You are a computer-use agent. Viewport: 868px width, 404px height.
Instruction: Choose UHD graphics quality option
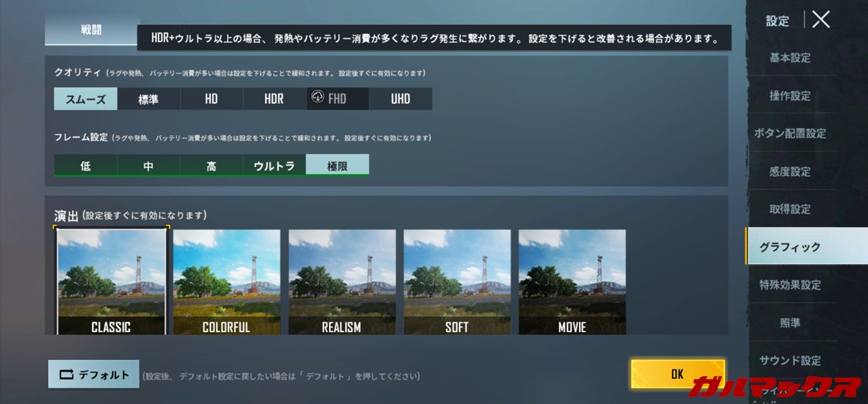click(400, 99)
